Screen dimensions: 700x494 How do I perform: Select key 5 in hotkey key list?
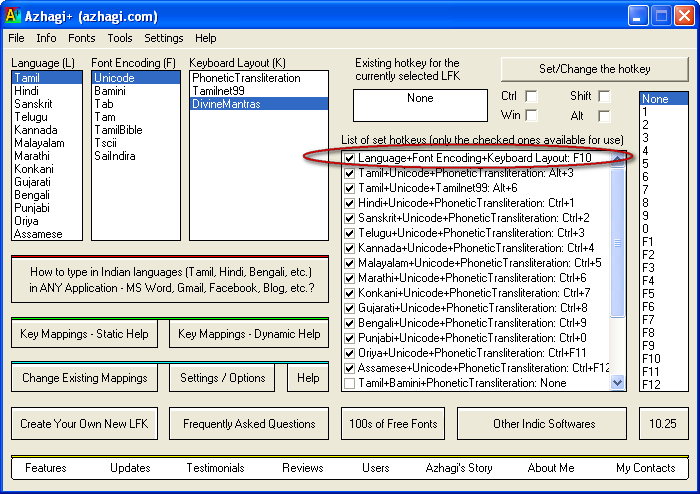(663, 164)
